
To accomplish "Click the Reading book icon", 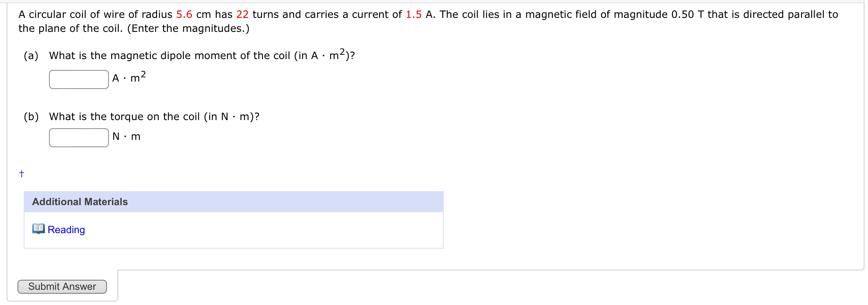I will pyautogui.click(x=38, y=229).
